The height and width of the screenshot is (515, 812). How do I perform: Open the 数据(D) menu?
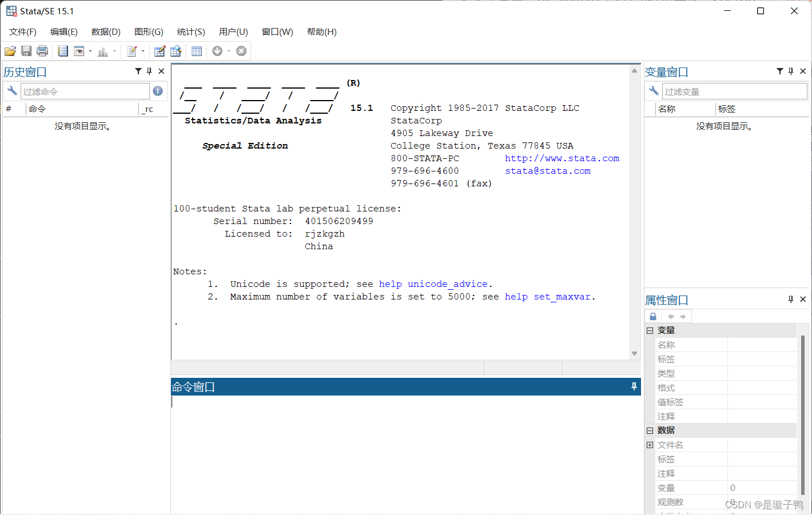point(106,32)
